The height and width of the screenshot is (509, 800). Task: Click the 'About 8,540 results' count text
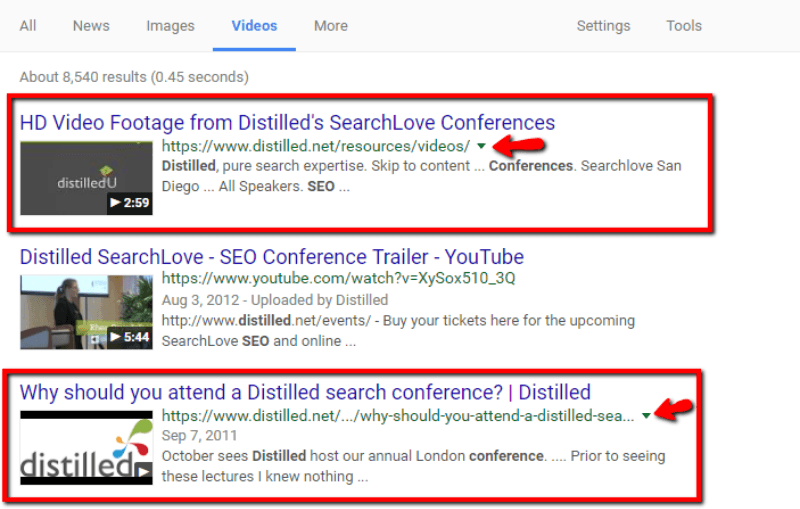click(134, 77)
